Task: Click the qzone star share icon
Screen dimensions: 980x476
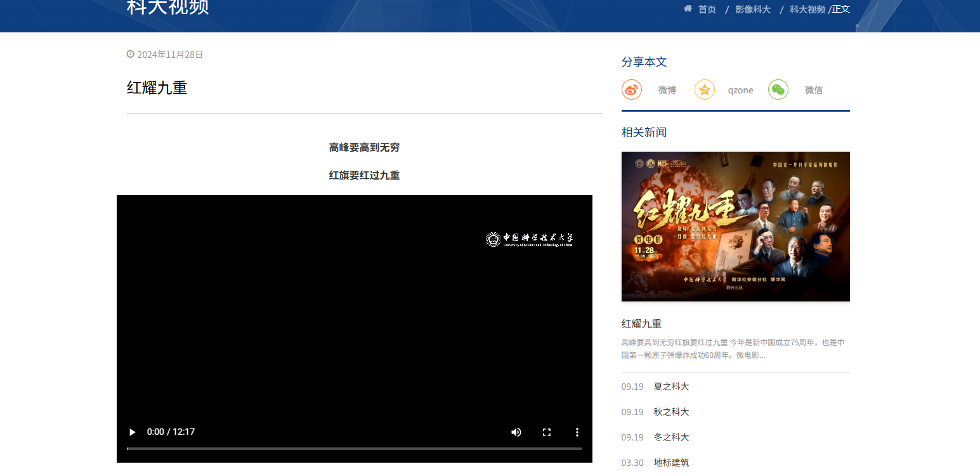Action: tap(704, 89)
